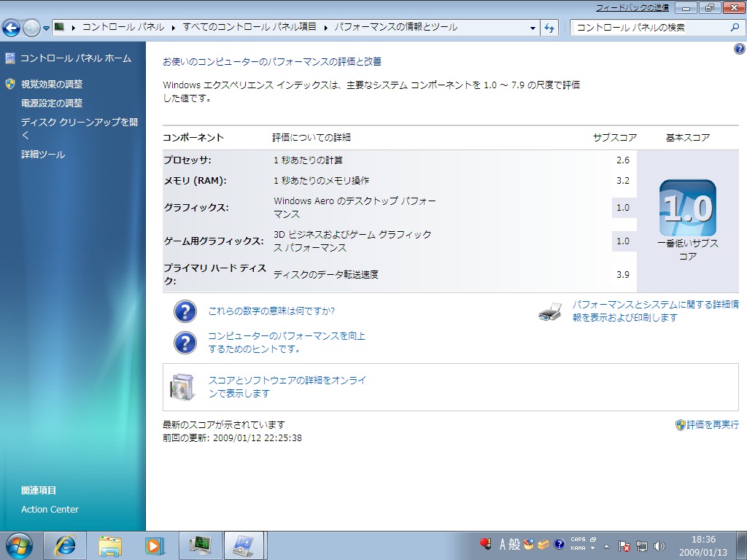Toggle CAPS lock indicator in language bar

pos(578,540)
